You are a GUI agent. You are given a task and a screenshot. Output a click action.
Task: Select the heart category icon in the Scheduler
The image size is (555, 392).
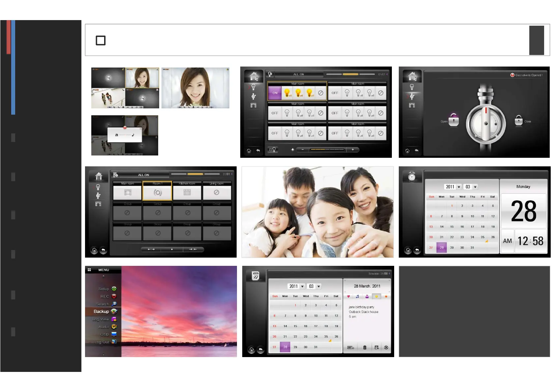click(x=348, y=296)
